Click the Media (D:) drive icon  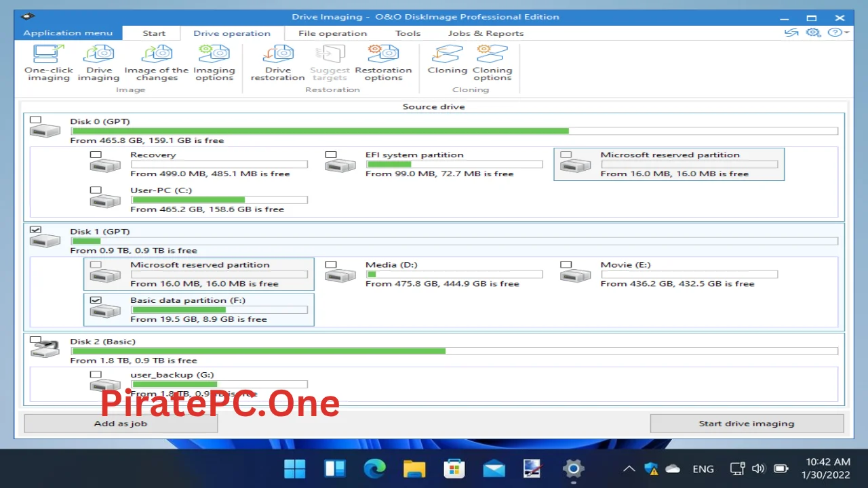[x=340, y=275]
